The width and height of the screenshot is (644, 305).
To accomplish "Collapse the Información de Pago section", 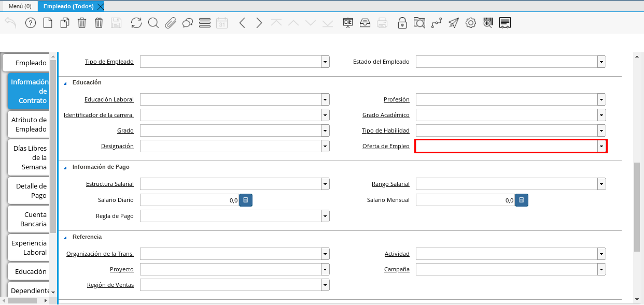I will click(x=65, y=168).
